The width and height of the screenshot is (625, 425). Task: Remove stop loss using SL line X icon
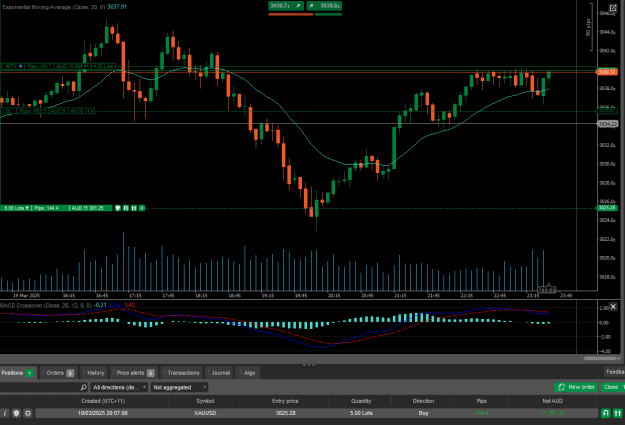pos(91,111)
